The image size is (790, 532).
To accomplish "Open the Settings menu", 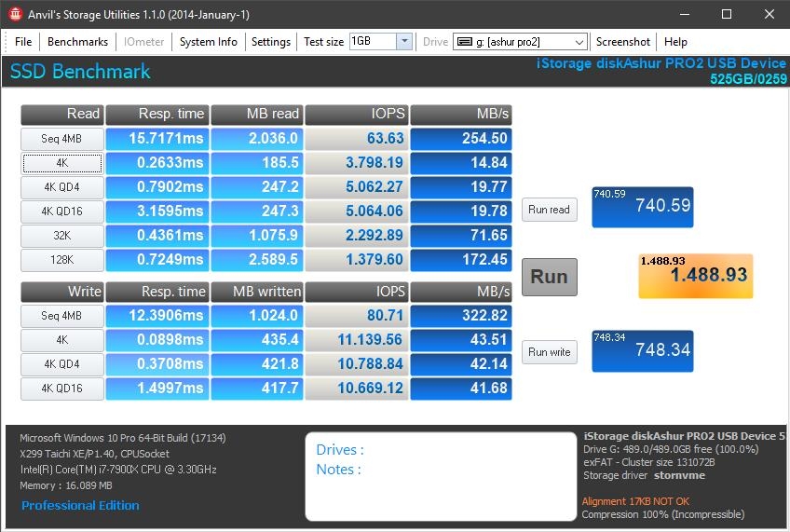I will 271,42.
